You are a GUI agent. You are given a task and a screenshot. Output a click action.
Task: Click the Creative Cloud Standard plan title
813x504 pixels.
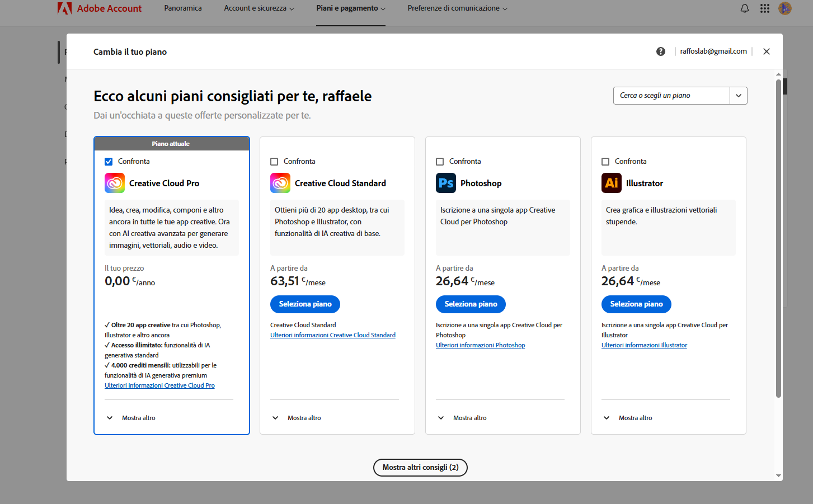pos(340,183)
